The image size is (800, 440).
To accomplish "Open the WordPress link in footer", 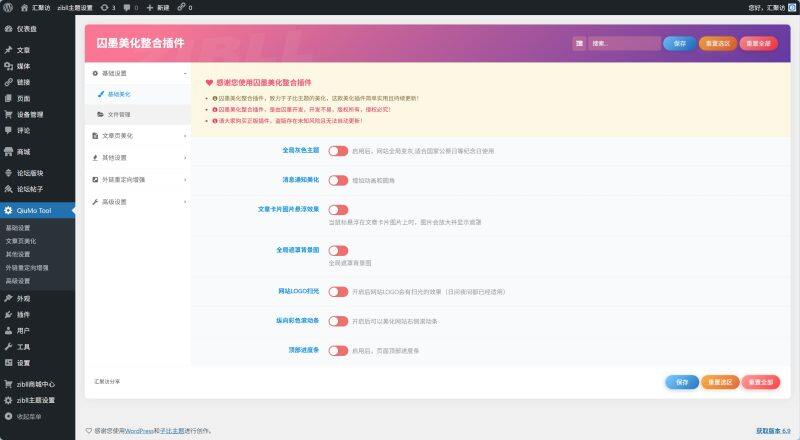I will click(139, 431).
